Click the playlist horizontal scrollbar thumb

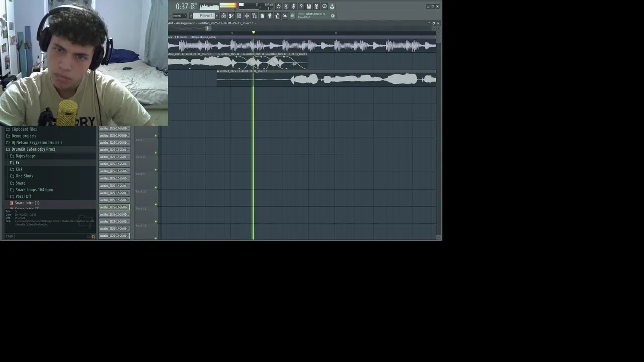(207, 28)
